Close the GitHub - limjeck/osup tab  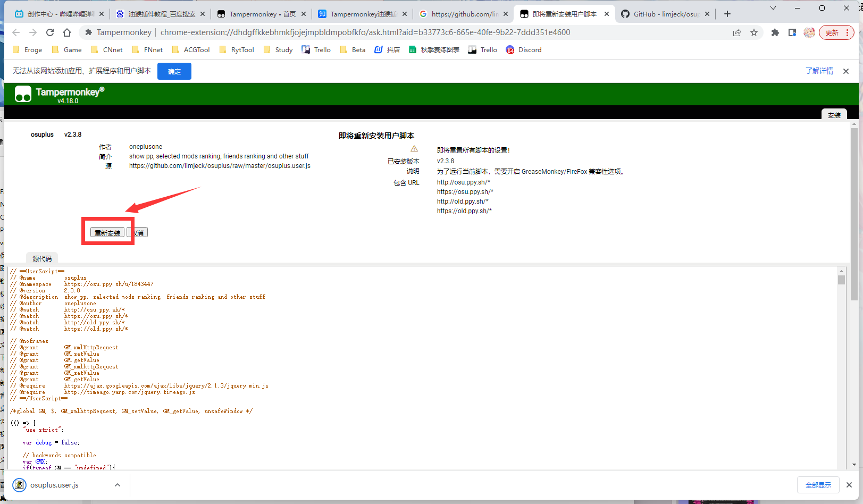click(707, 14)
